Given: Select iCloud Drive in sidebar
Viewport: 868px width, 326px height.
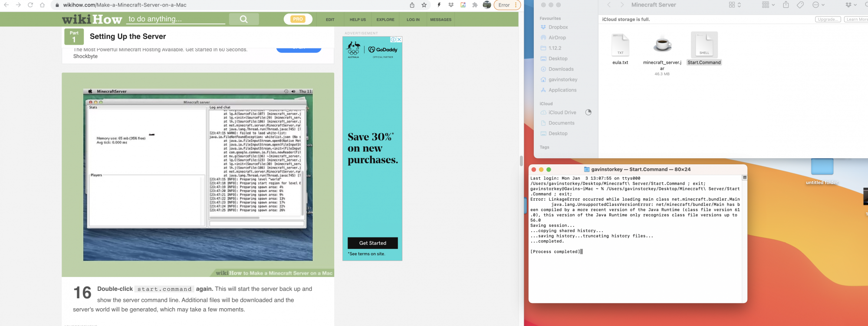Looking at the screenshot, I should [x=562, y=112].
